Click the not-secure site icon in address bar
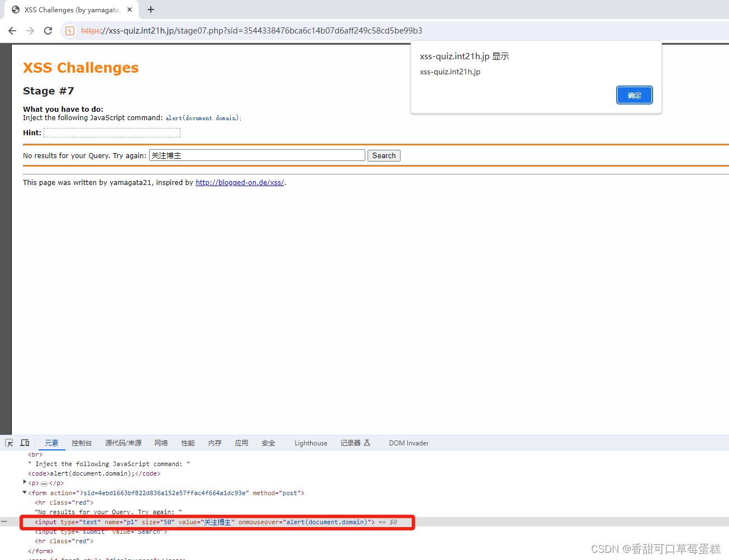 coord(69,31)
